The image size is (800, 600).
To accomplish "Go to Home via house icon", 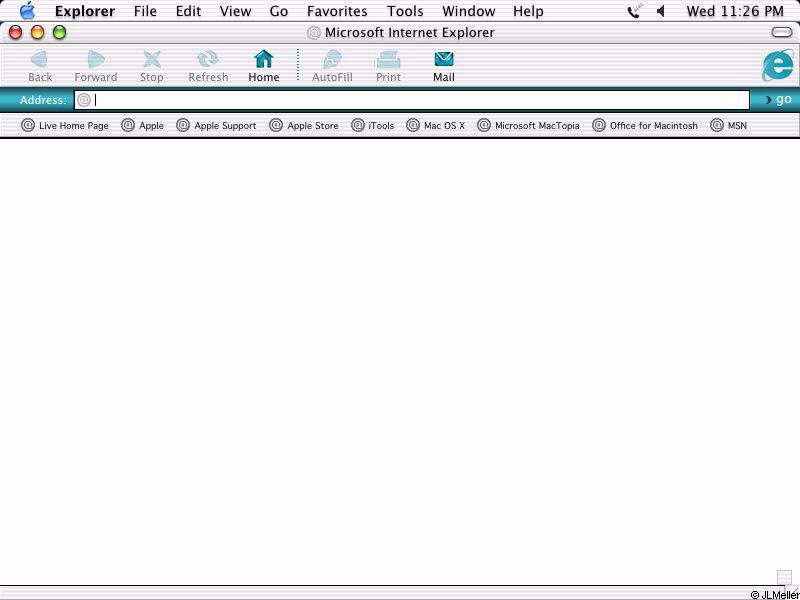I will click(x=264, y=59).
